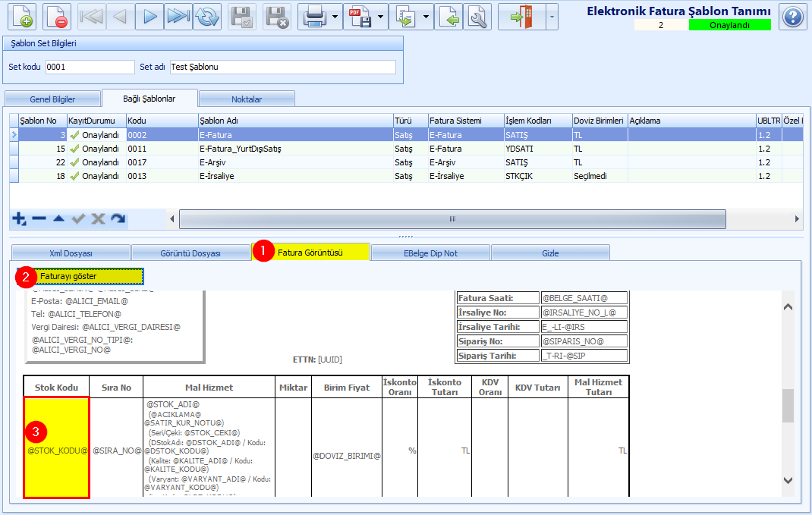Switch to the Görüntü Dosyası tab
Screen dimensions: 812x515
pos(190,253)
